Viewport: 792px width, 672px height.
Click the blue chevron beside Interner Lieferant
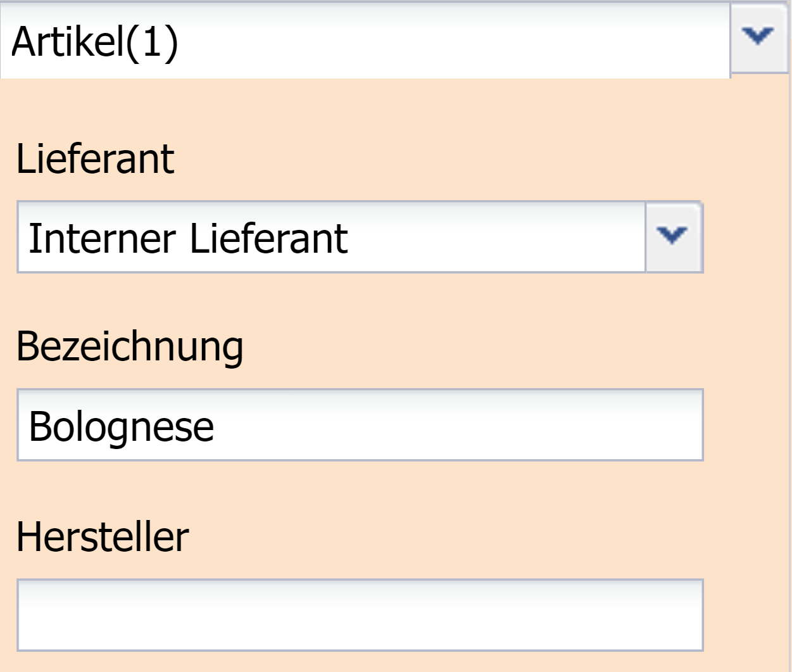click(672, 236)
